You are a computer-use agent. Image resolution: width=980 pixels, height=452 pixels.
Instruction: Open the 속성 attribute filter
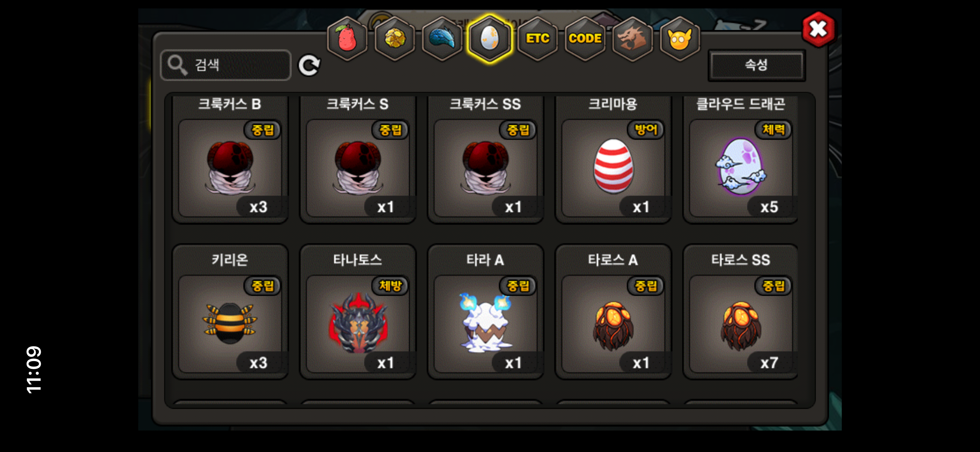coord(756,65)
